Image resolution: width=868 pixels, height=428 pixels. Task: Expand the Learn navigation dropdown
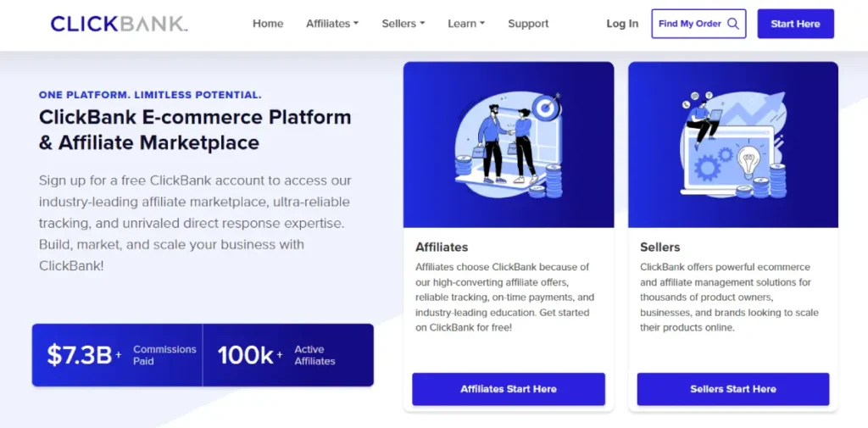[x=466, y=24]
